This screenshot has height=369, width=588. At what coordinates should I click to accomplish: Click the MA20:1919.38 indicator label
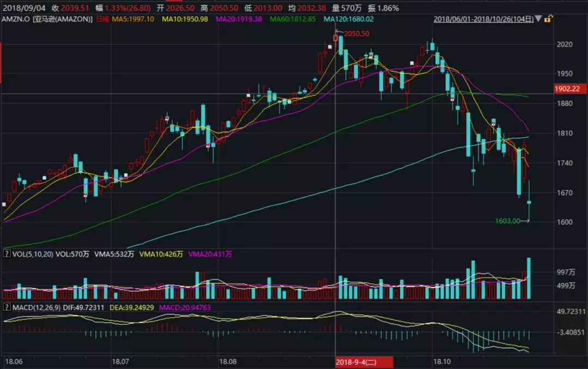(238, 19)
